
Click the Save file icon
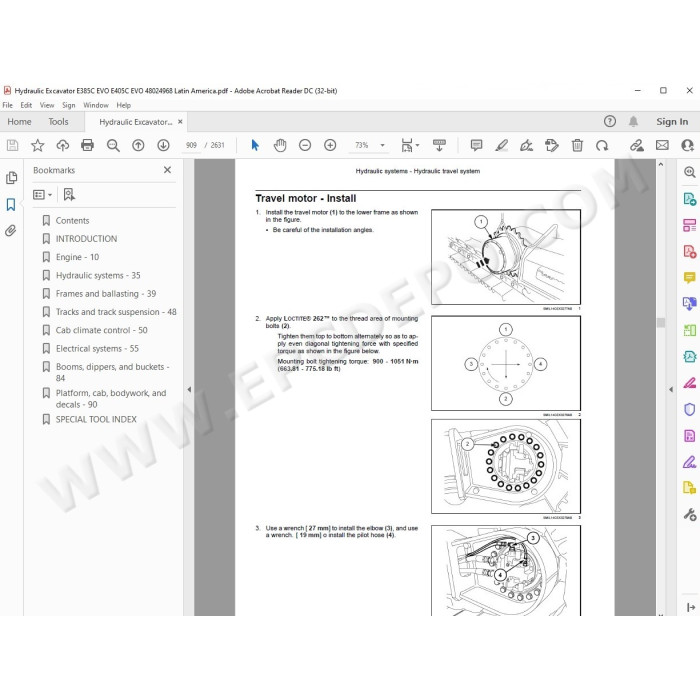coord(12,145)
